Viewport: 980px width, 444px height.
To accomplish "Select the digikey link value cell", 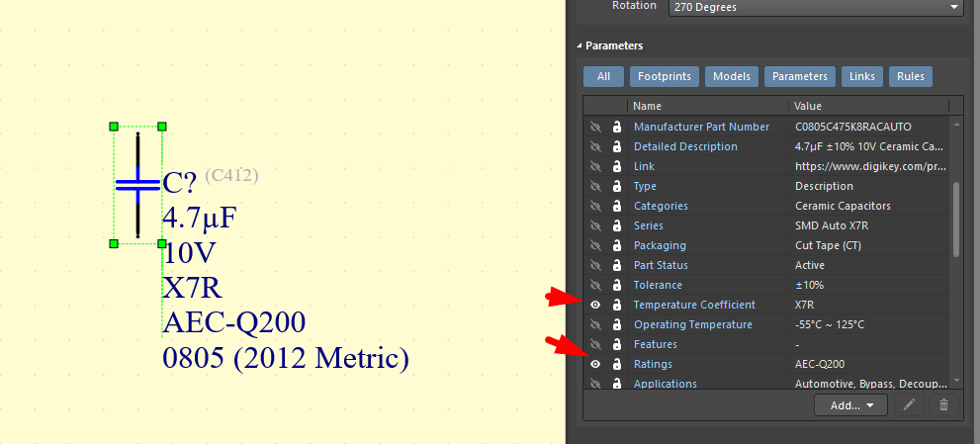I will coord(869,166).
